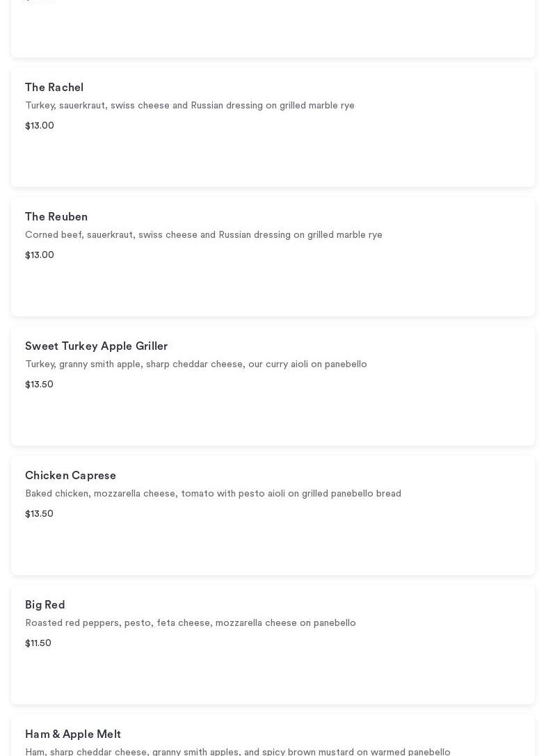The width and height of the screenshot is (546, 756).
Task: Click The Reuben's corned beef description
Action: point(204,235)
